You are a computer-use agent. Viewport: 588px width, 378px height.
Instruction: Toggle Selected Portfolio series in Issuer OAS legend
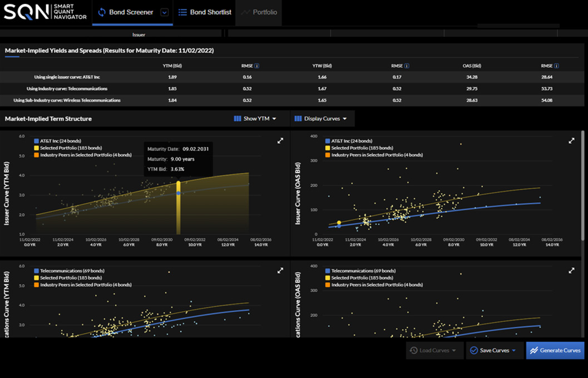362,148
